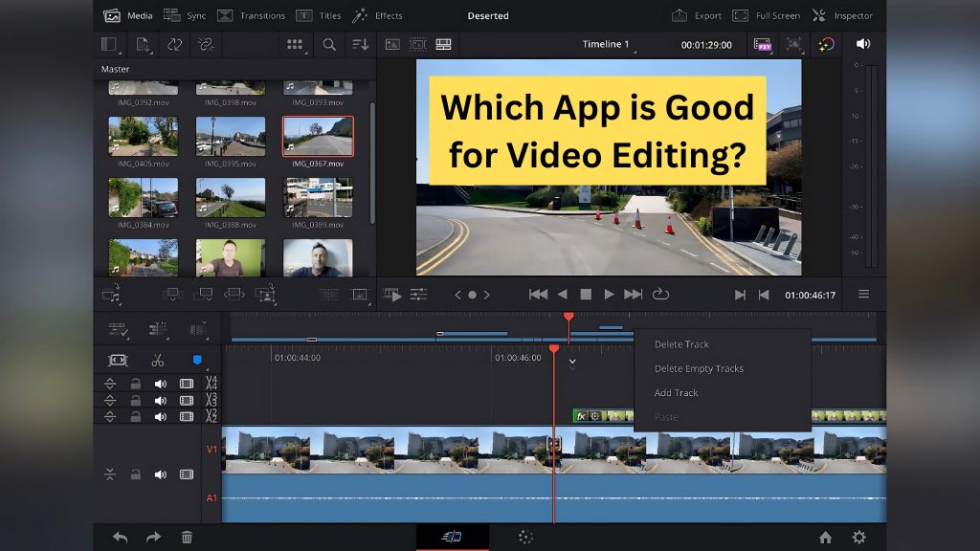
Task: Click the Ripple Overwrite edit icon
Action: coord(203,295)
